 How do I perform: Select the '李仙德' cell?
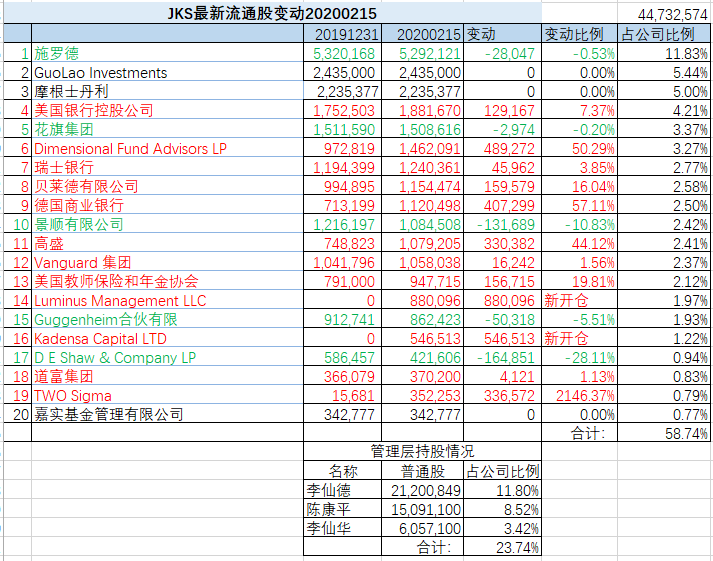coord(342,490)
